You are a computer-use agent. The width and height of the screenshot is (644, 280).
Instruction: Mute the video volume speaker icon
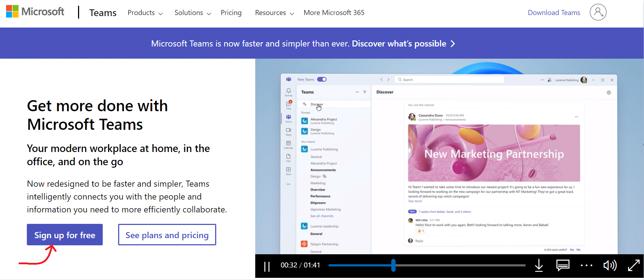tap(610, 265)
